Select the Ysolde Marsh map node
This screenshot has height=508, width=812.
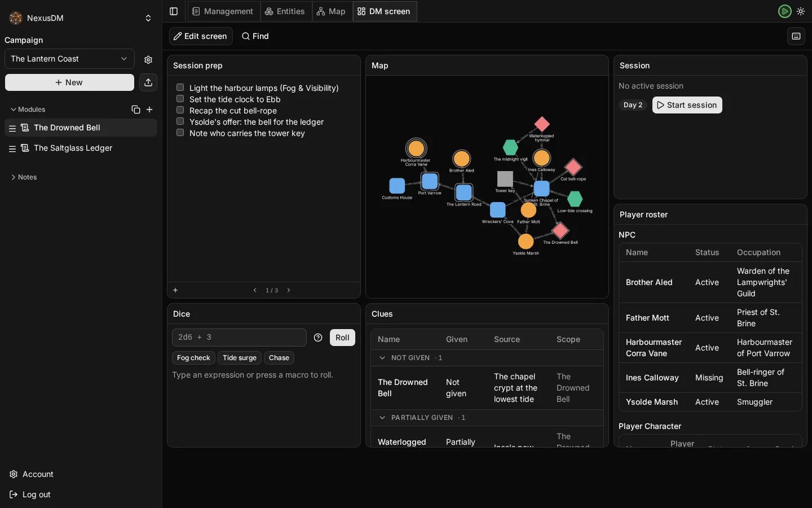pyautogui.click(x=526, y=241)
